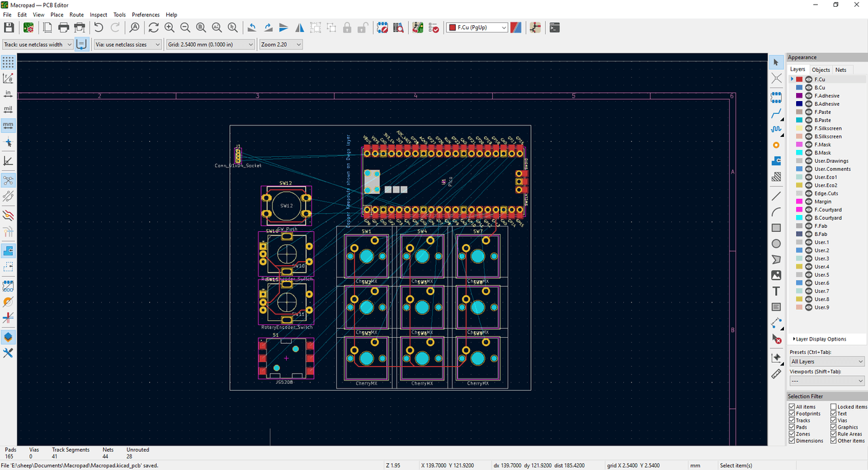The image size is (868, 470).
Task: Open the Grid size dropdown
Action: pyautogui.click(x=210, y=45)
